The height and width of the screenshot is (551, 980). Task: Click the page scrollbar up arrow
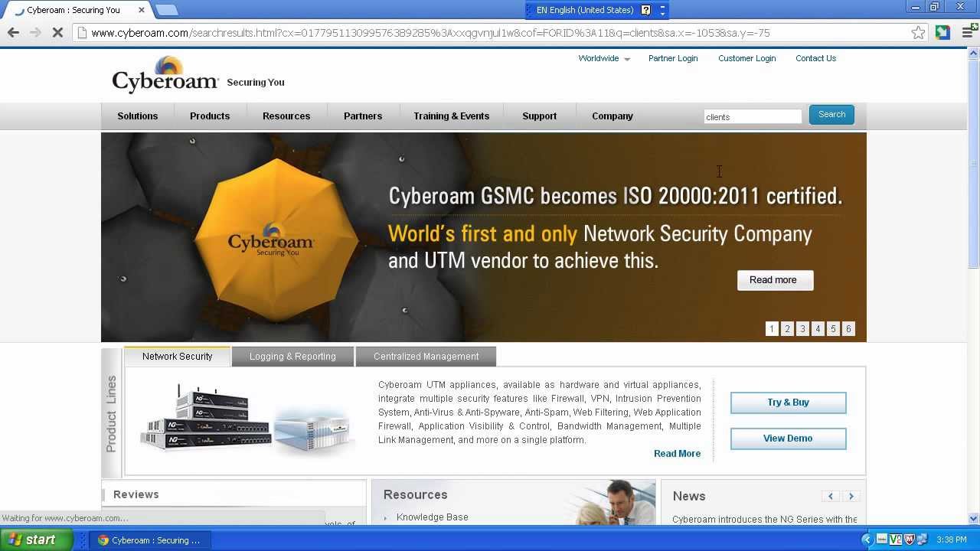click(x=974, y=53)
